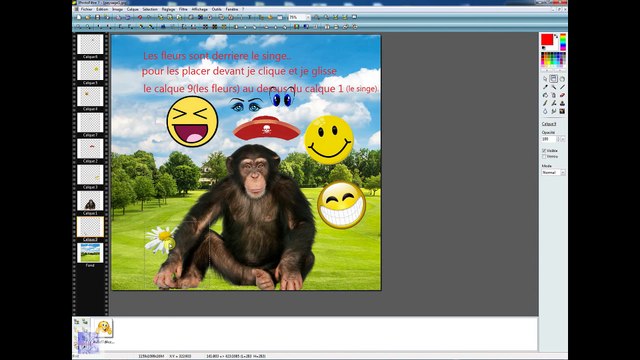Image resolution: width=640 pixels, height=360 pixels.
Task: Open the Affichage menu
Action: click(200, 9)
